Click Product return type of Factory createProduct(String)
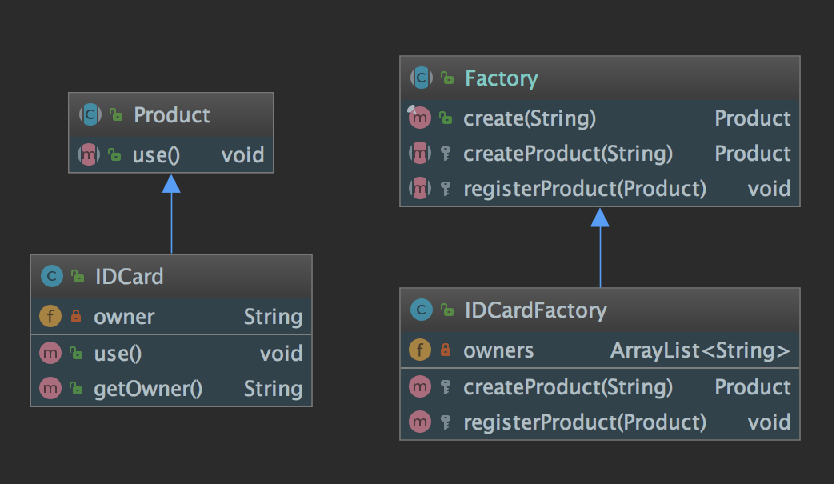 point(753,154)
